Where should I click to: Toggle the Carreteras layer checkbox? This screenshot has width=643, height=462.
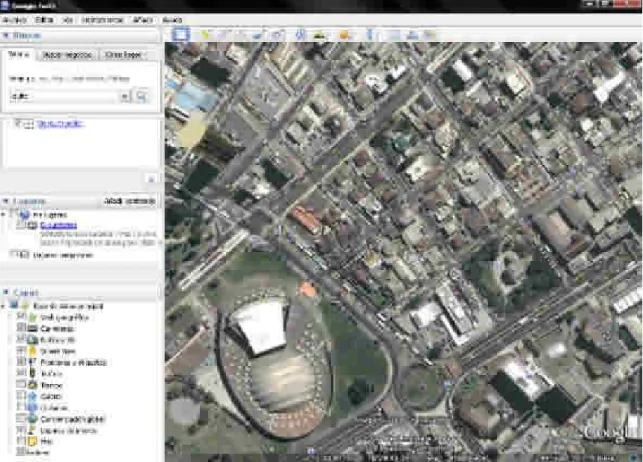point(21,328)
